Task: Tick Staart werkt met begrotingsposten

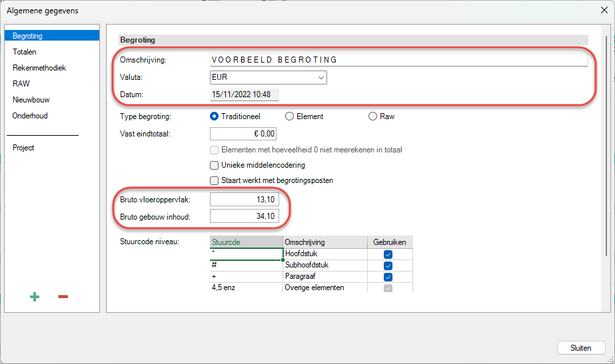Action: (215, 180)
